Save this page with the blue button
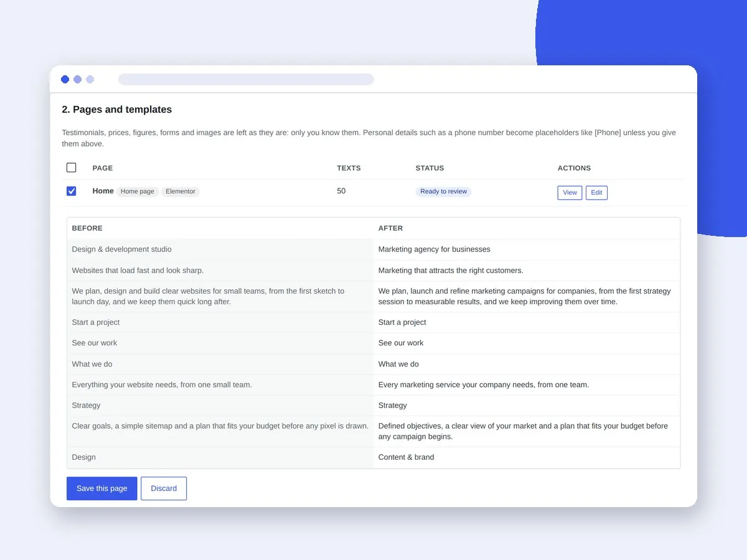The width and height of the screenshot is (747, 560). click(x=102, y=488)
